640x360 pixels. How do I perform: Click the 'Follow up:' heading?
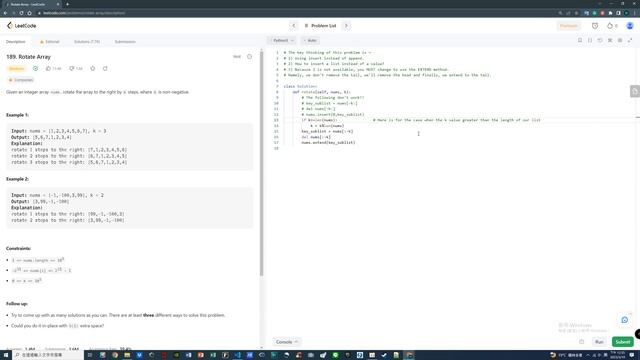[17, 304]
